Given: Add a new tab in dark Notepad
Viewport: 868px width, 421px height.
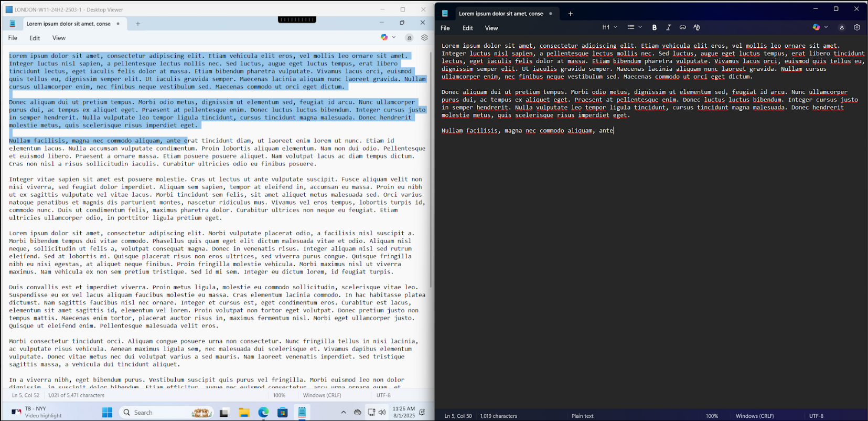Looking at the screenshot, I should click(x=571, y=14).
